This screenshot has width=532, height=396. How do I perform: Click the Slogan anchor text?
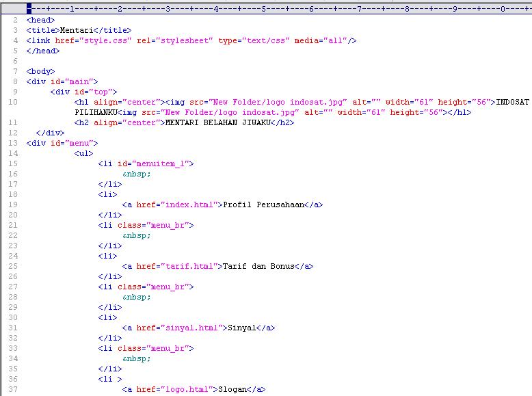(232, 389)
